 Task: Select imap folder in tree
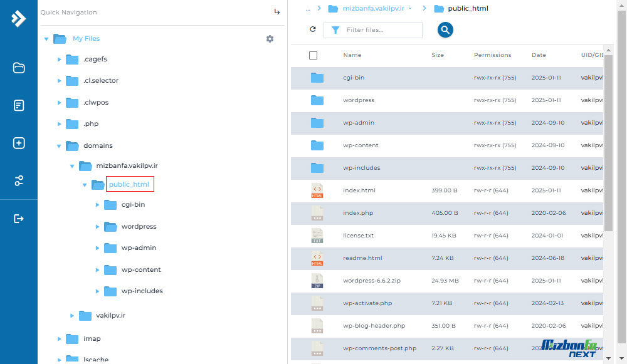[x=92, y=338]
